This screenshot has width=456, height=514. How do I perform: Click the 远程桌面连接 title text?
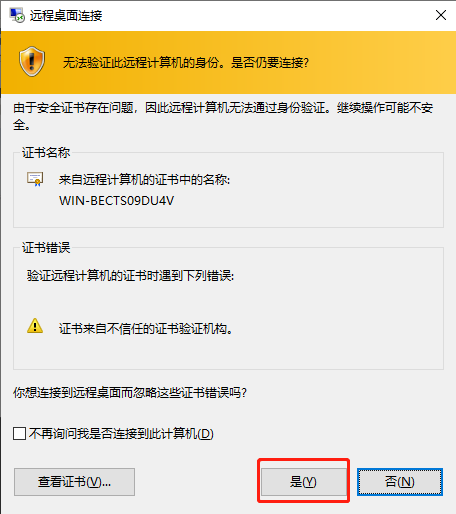click(66, 16)
